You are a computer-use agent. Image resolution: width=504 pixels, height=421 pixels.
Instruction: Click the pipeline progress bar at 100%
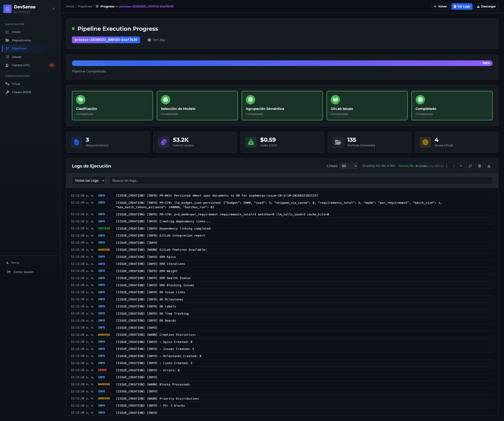(x=282, y=63)
